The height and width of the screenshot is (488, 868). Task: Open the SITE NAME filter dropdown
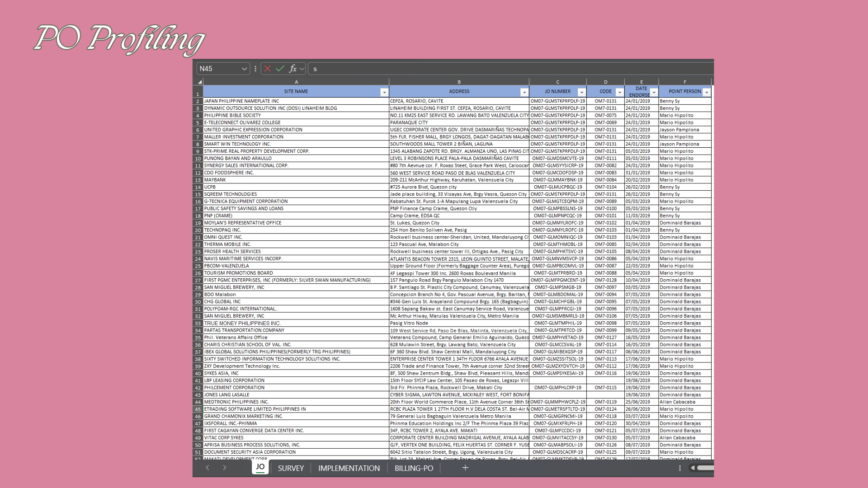click(x=384, y=92)
